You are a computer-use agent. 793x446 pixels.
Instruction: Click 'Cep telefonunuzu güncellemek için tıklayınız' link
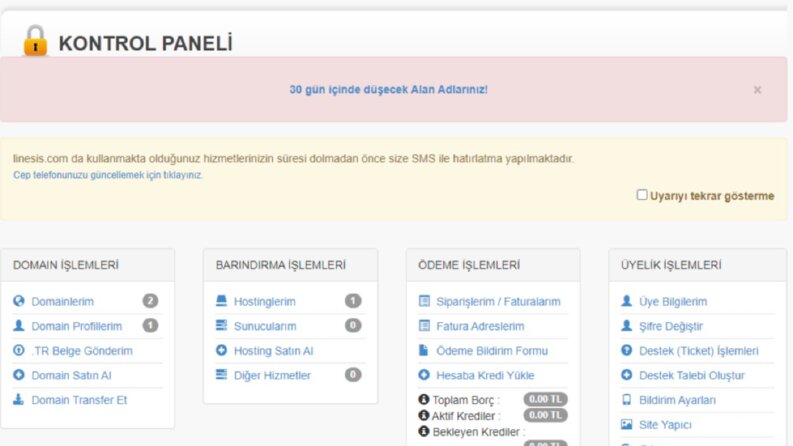[x=108, y=175]
